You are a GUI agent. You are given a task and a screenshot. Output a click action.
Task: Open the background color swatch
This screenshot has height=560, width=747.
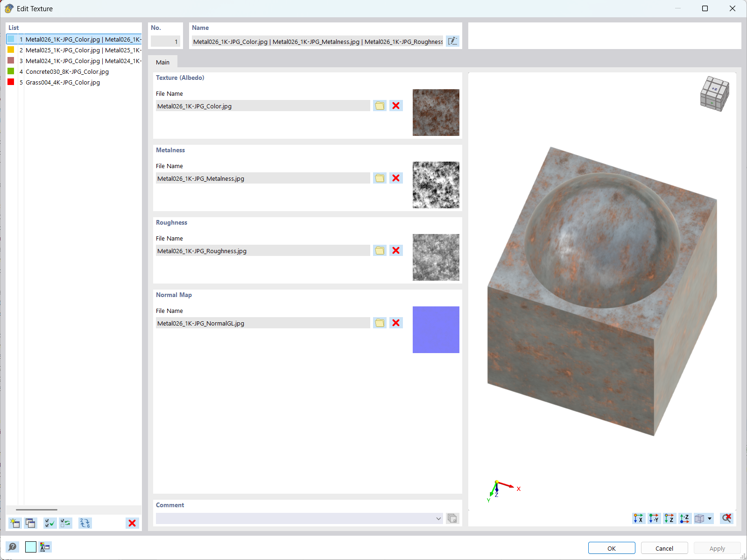(x=30, y=546)
